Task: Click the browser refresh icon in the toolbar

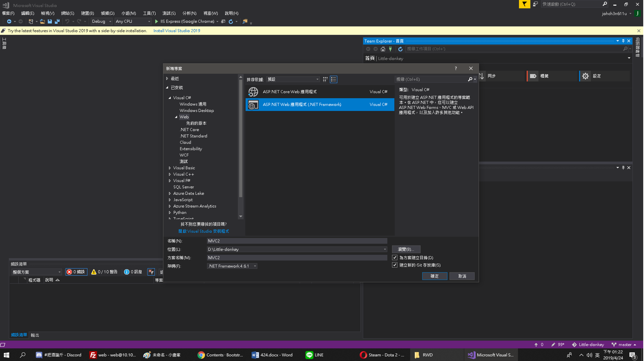Action: tap(231, 21)
